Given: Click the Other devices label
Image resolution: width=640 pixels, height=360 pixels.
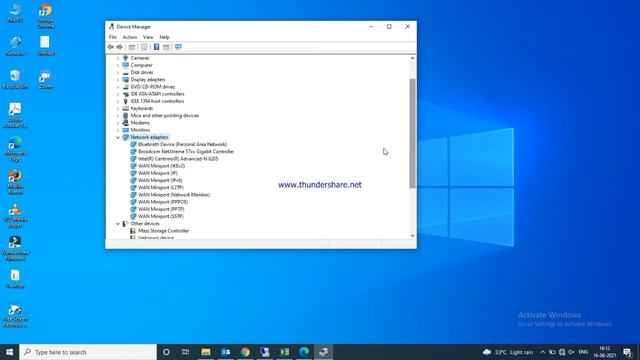Looking at the screenshot, I should (145, 224).
